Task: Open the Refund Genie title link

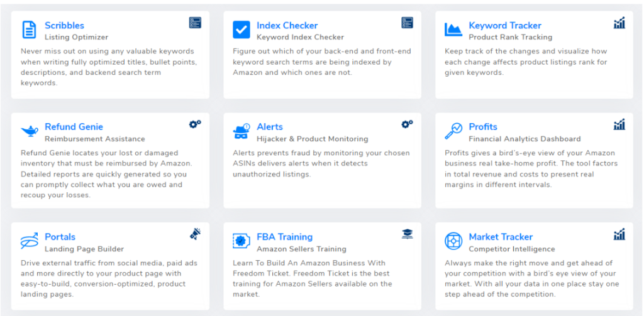Action: [x=74, y=127]
